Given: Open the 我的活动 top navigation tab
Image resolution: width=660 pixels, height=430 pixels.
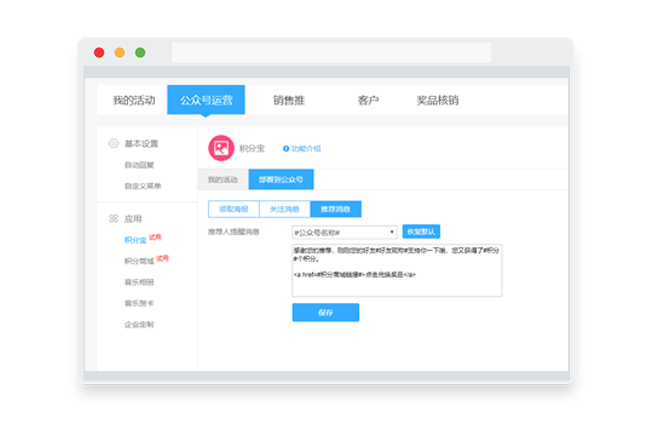Looking at the screenshot, I should pos(134,100).
